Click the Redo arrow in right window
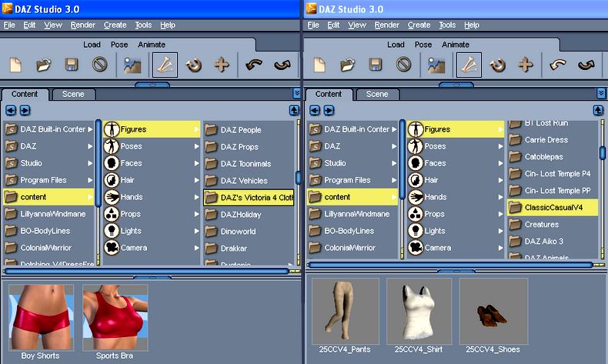Viewport: 608px width, 364px height. [586, 65]
